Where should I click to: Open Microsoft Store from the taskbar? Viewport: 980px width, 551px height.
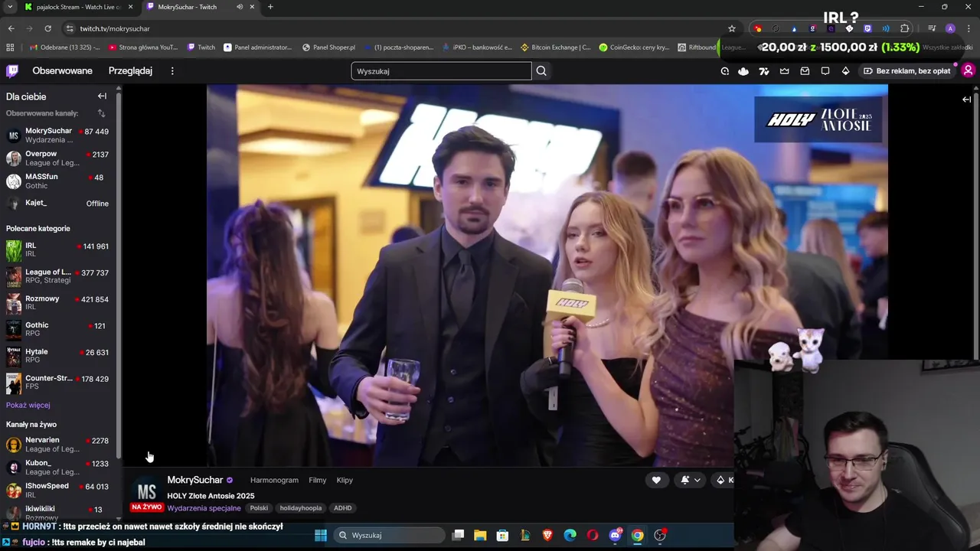pos(502,535)
